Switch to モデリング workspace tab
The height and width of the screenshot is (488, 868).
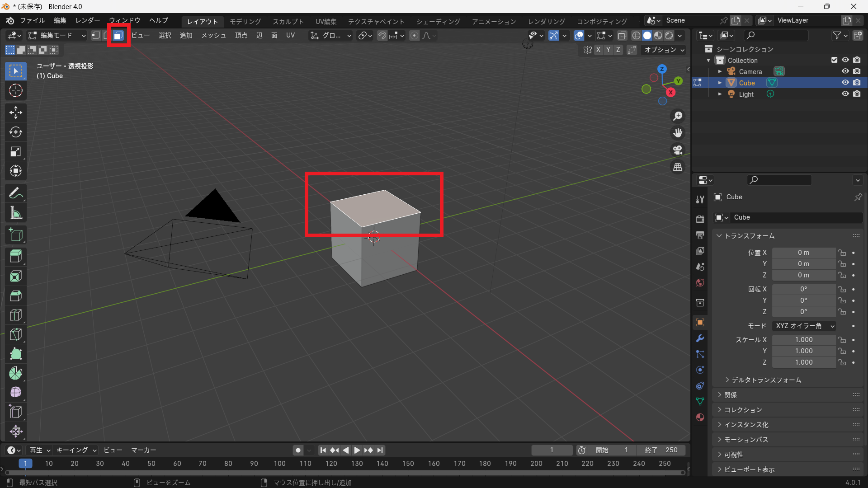click(x=245, y=21)
